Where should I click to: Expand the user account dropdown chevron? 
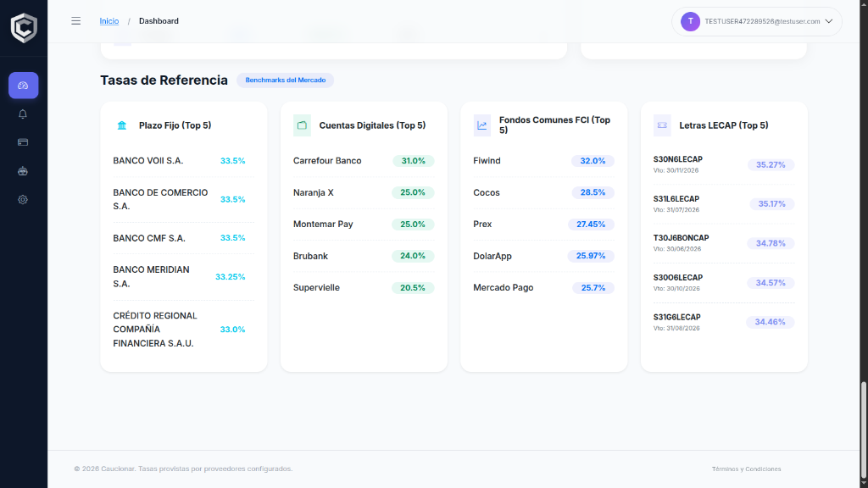pyautogui.click(x=829, y=21)
